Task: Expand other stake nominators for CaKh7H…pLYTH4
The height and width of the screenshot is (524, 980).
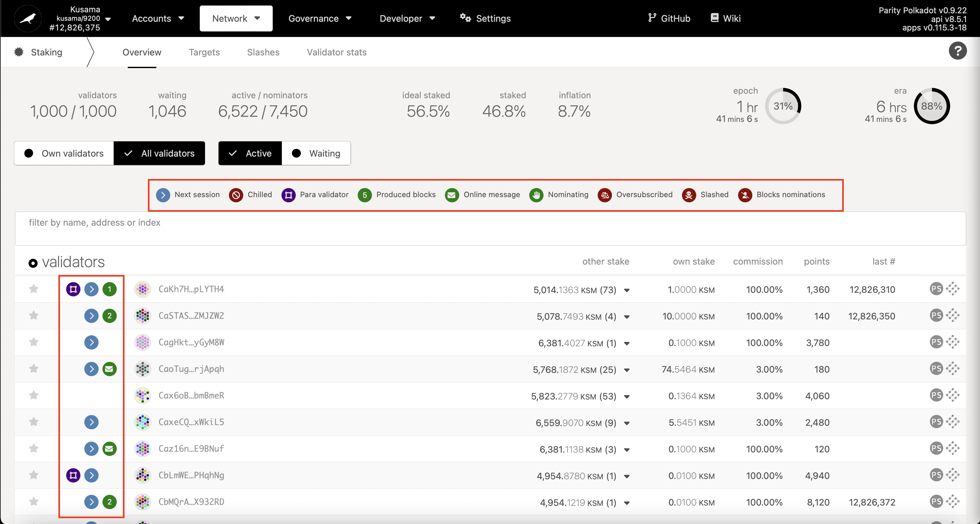Action: (x=627, y=291)
